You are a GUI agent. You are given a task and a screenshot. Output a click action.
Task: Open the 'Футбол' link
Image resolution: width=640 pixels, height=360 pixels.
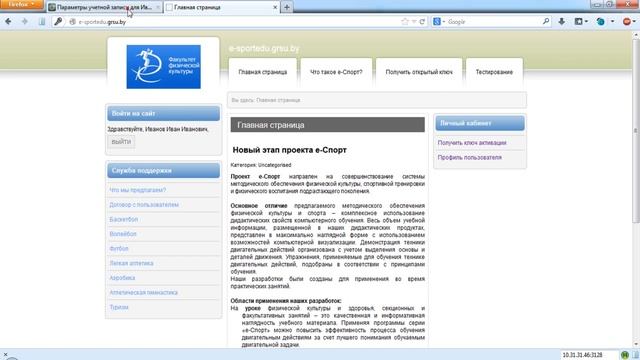pyautogui.click(x=119, y=249)
